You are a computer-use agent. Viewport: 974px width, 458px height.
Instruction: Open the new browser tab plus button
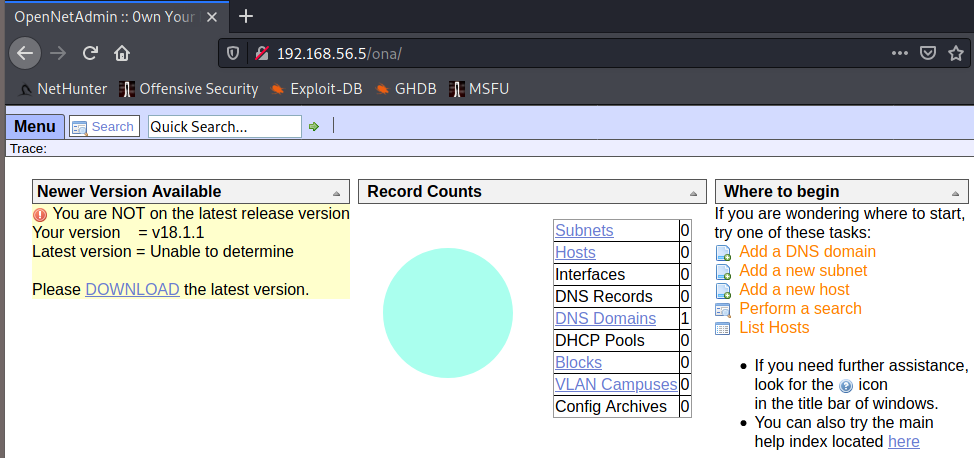tap(246, 16)
